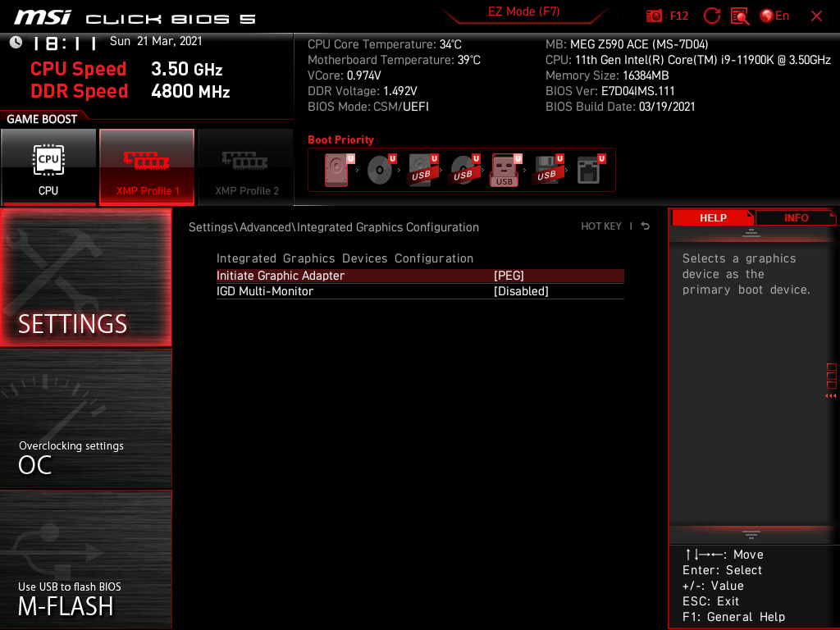Click the breadcrumb path Settings\Advanced\Integrated Graphics Configuration
Screen dimensions: 840x630
tap(334, 227)
